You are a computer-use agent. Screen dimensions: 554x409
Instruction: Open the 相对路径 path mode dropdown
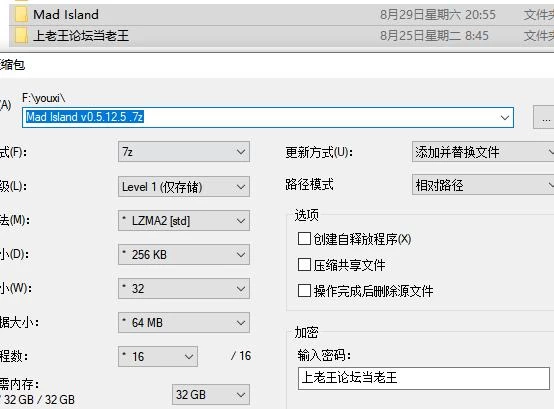click(483, 185)
